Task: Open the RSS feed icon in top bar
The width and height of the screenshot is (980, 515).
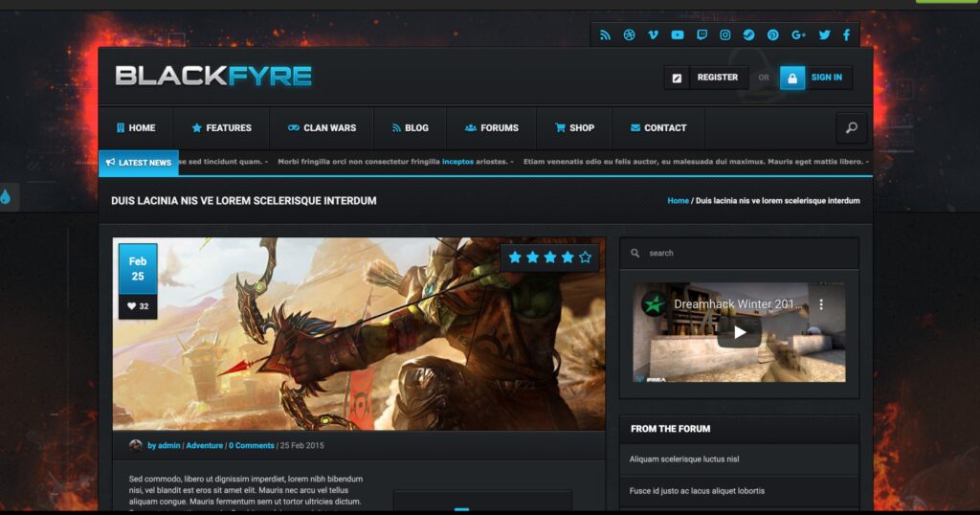Action: coord(605,35)
